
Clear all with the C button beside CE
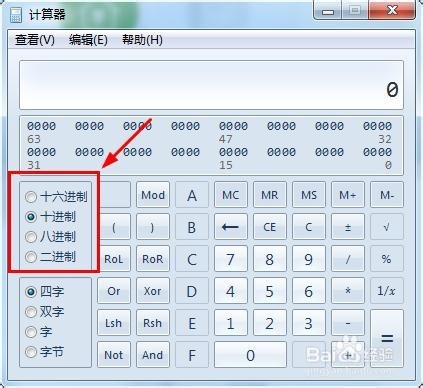[309, 227]
